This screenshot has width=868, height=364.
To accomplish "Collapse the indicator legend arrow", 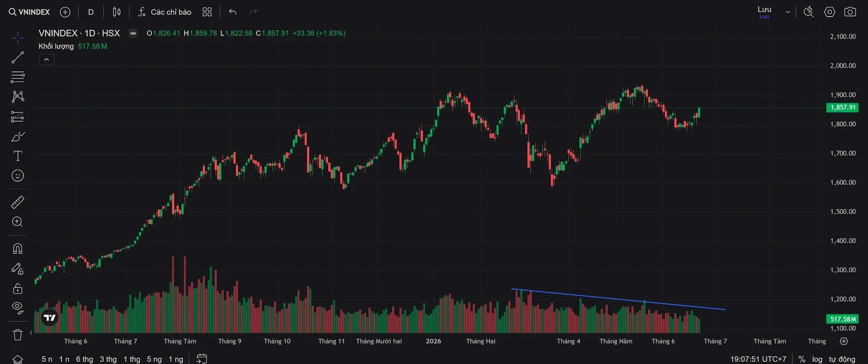I will [47, 60].
